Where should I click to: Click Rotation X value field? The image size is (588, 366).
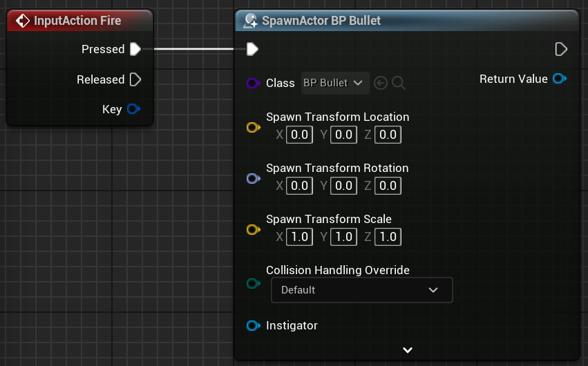point(299,186)
